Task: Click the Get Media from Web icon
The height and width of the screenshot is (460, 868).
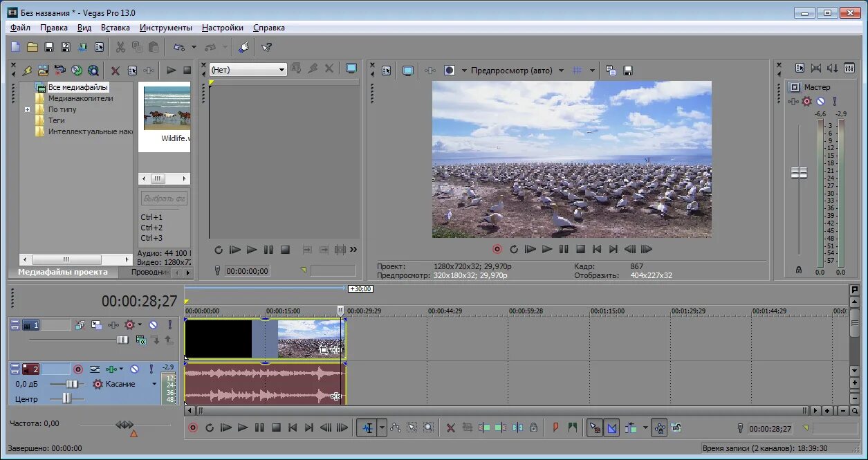Action: (x=93, y=70)
